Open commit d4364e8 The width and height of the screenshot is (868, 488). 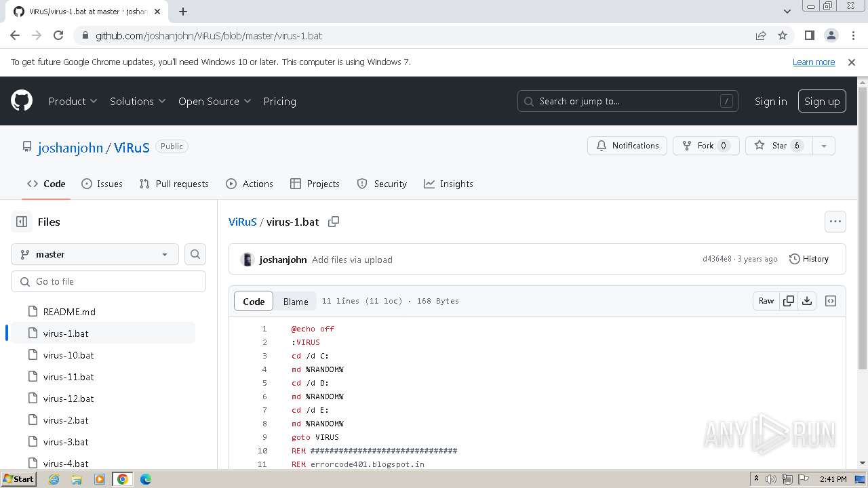click(717, 259)
